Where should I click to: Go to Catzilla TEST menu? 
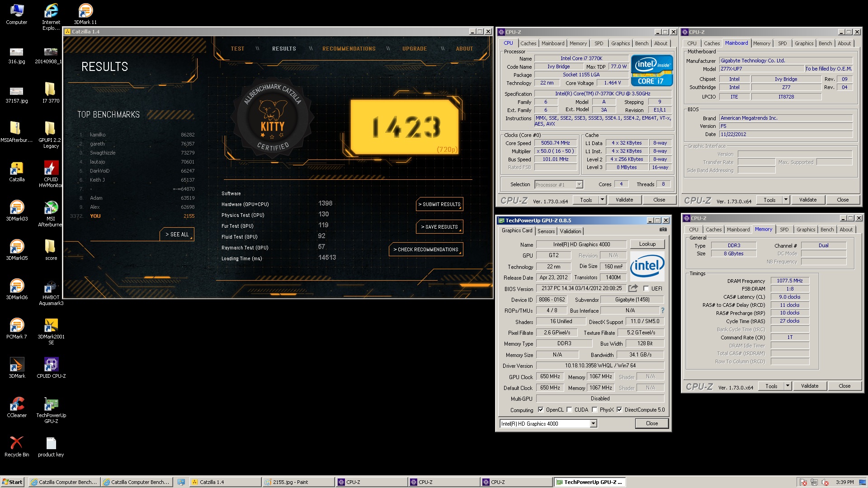(x=237, y=48)
